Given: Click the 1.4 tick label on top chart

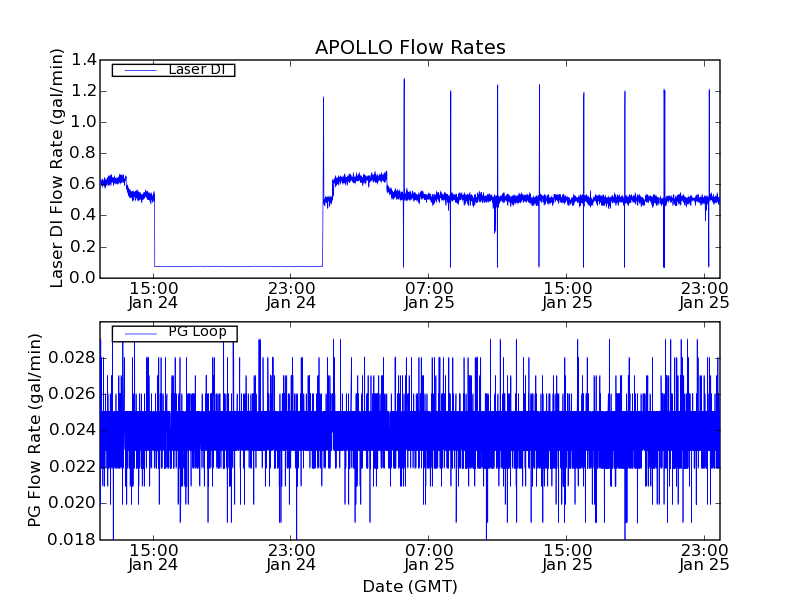Looking at the screenshot, I should (84, 60).
